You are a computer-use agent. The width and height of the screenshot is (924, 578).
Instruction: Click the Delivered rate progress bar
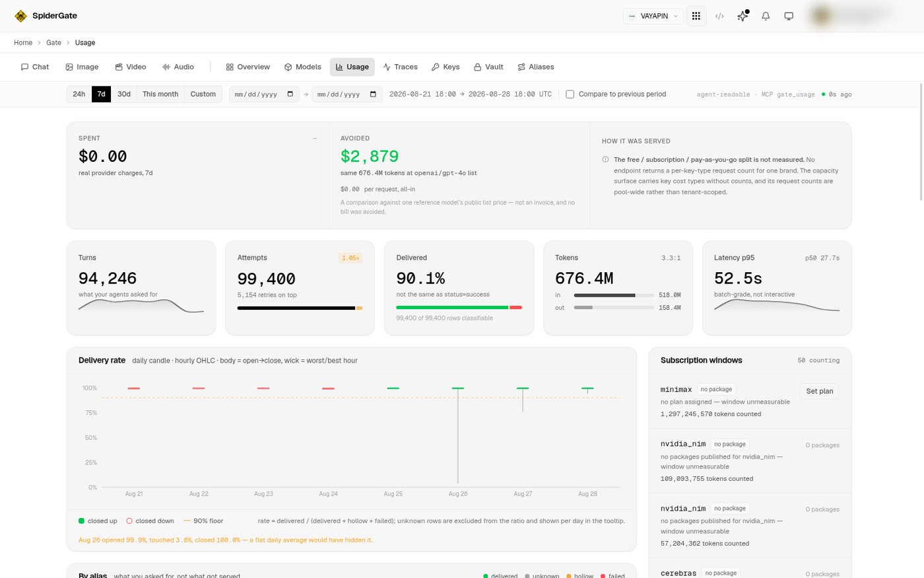click(x=459, y=307)
